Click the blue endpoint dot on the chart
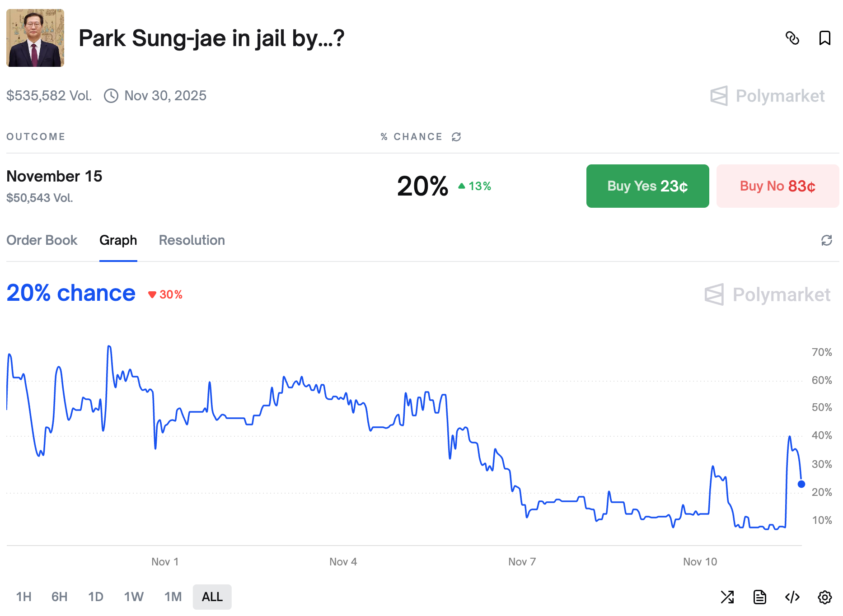 [801, 484]
